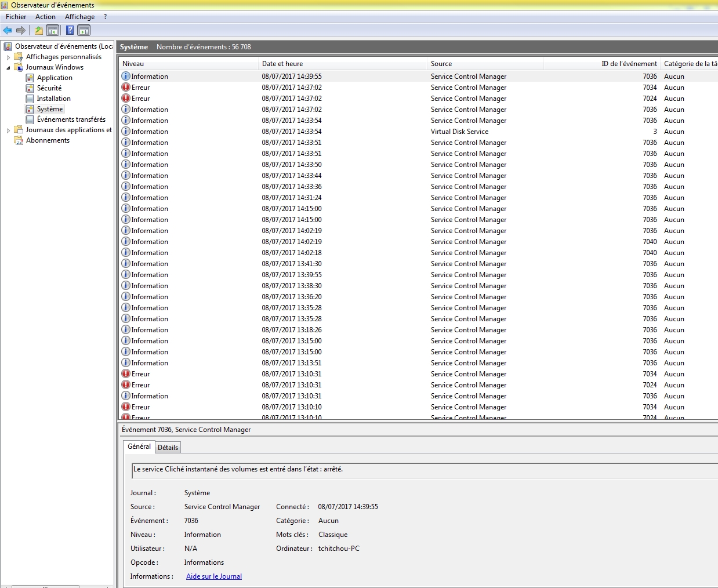Select Abonnements in the tree
Image resolution: width=718 pixels, height=588 pixels.
coord(48,140)
